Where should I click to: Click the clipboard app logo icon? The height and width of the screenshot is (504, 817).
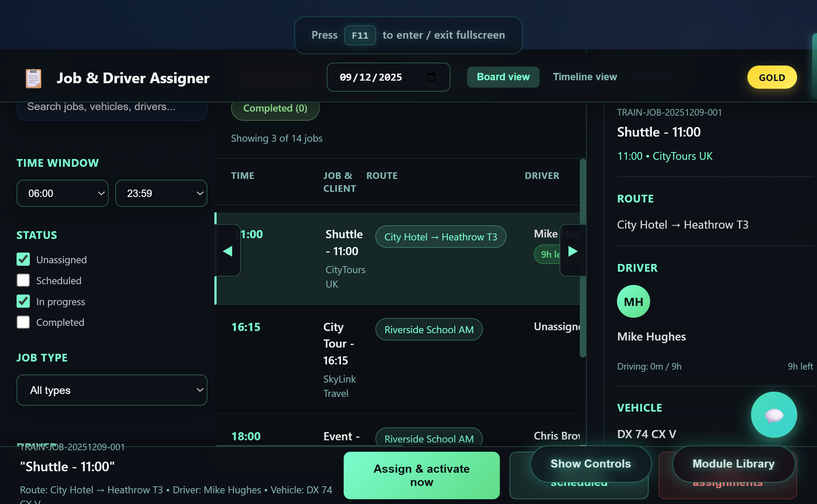[x=34, y=78]
